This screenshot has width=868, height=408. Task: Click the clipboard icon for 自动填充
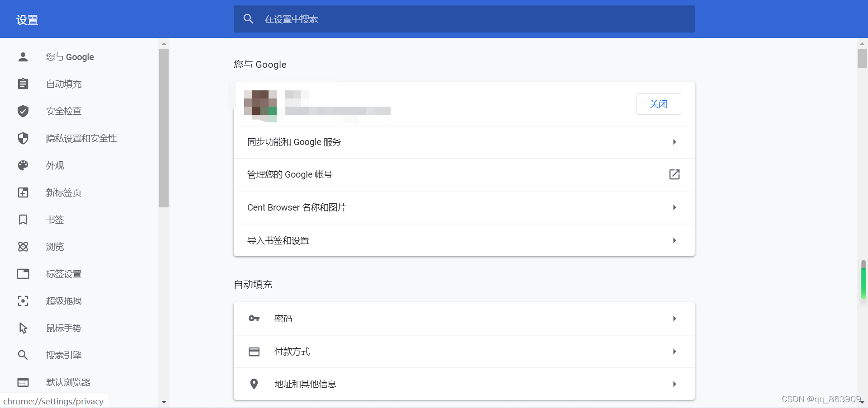[x=23, y=84]
